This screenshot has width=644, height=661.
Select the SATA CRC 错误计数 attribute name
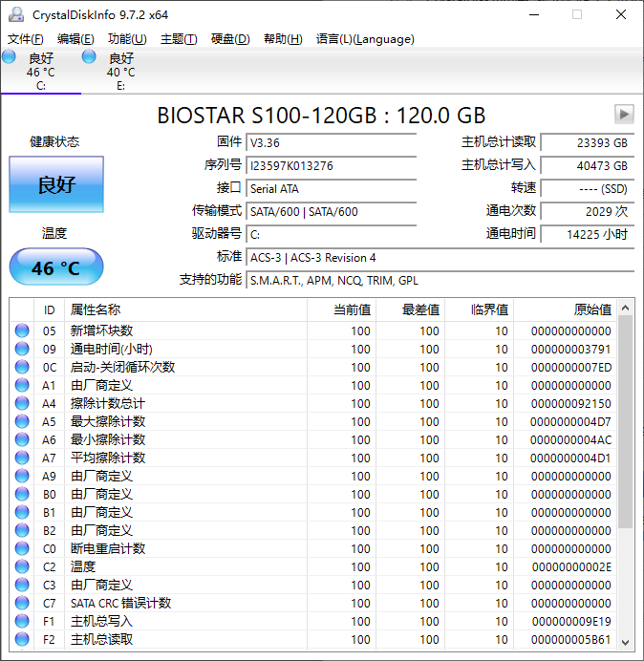point(121,603)
